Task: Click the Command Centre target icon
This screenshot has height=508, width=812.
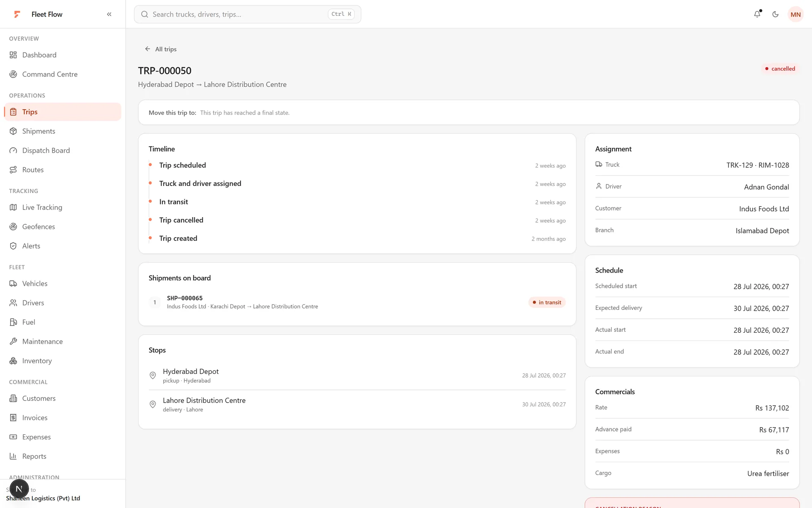Action: point(14,75)
